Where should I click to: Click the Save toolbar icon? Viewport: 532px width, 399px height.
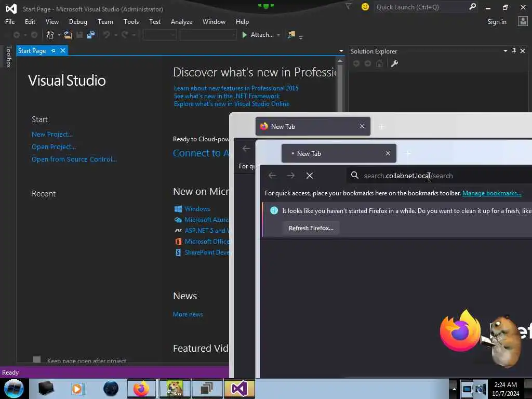pyautogui.click(x=79, y=35)
